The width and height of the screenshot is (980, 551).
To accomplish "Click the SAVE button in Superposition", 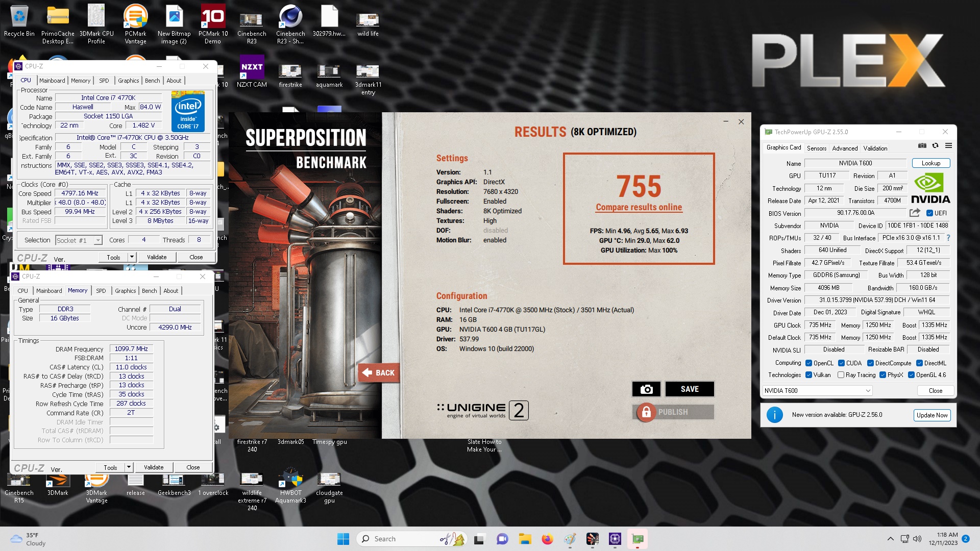I will coord(690,389).
